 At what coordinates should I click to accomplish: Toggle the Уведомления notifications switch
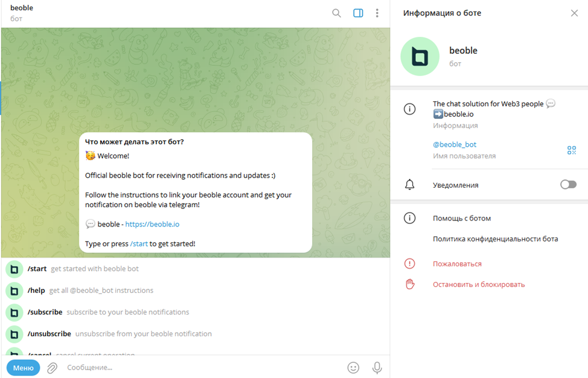[568, 185]
